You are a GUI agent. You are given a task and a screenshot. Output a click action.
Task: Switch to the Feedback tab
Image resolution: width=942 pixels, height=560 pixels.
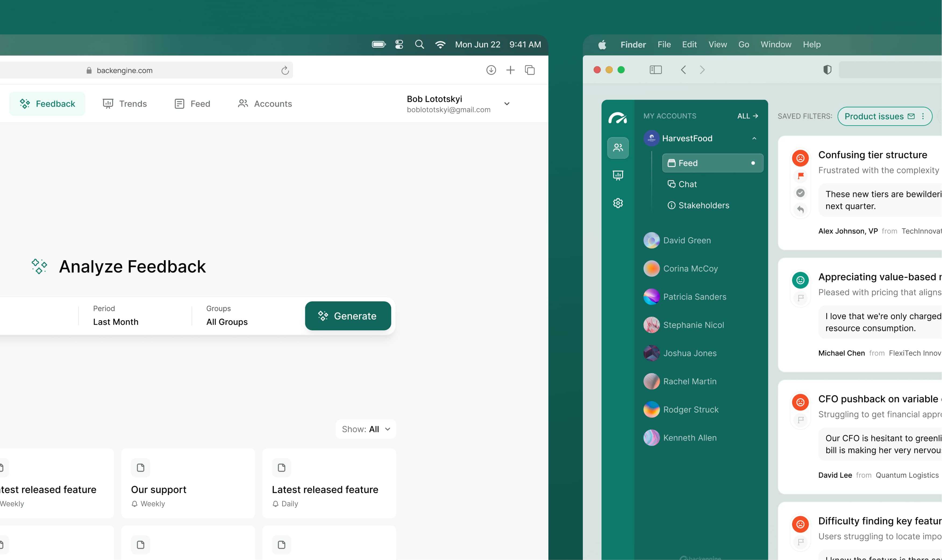pos(48,104)
